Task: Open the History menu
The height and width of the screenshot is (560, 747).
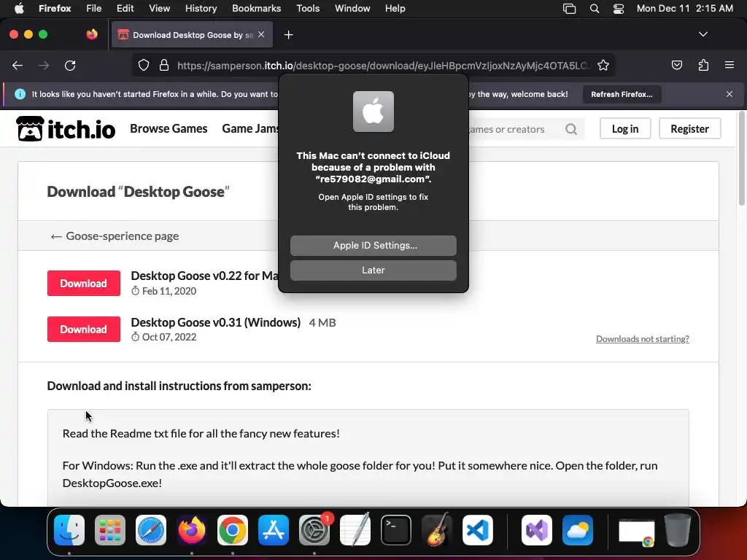Action: [x=201, y=9]
